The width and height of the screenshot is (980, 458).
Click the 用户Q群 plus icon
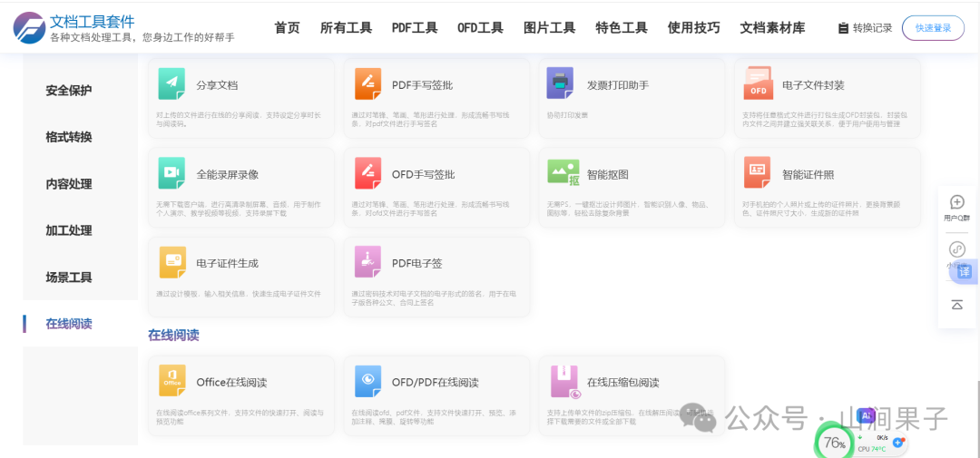(x=956, y=202)
